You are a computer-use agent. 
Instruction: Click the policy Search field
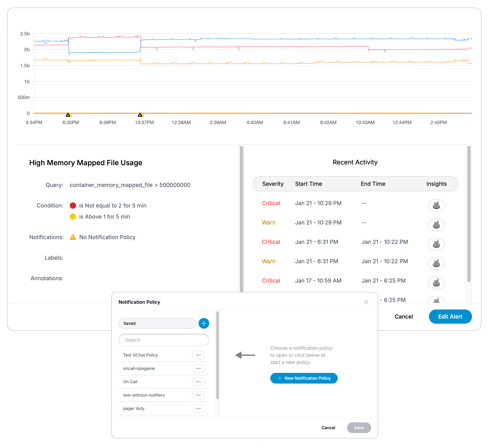164,340
